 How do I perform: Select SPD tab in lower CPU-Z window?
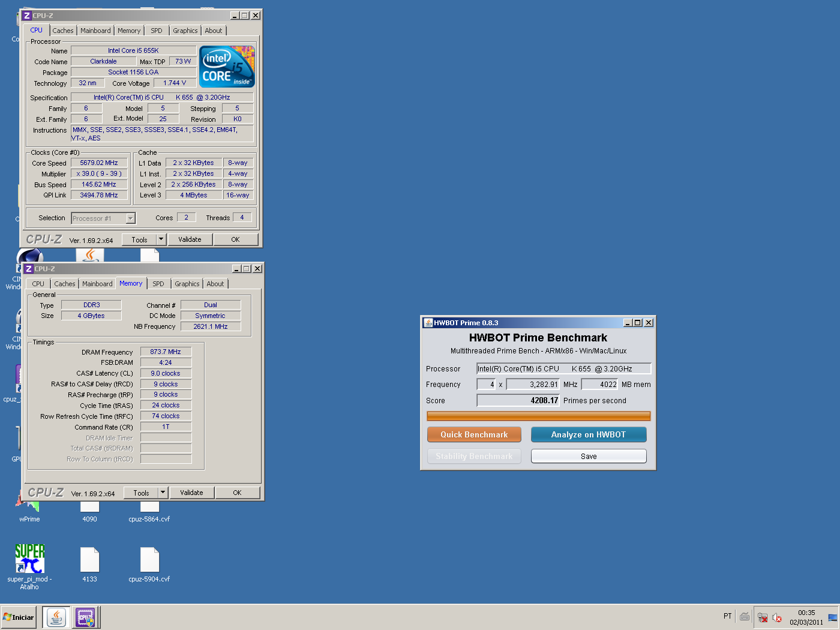coord(158,284)
